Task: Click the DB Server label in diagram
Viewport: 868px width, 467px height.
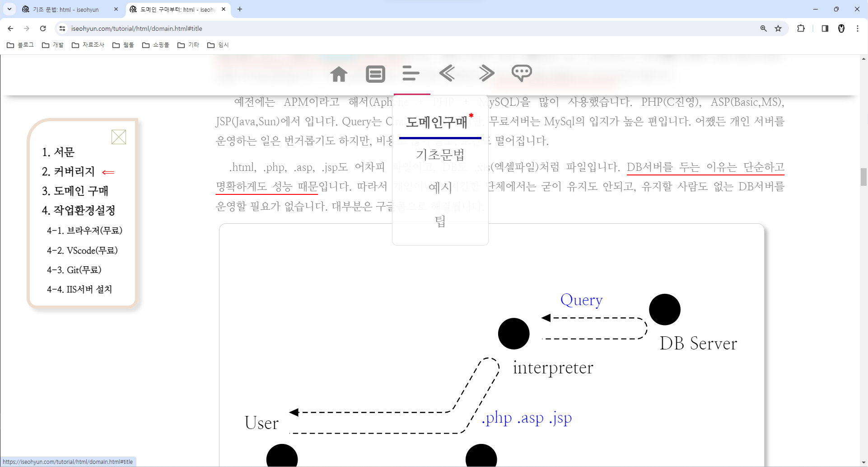Action: (x=698, y=344)
